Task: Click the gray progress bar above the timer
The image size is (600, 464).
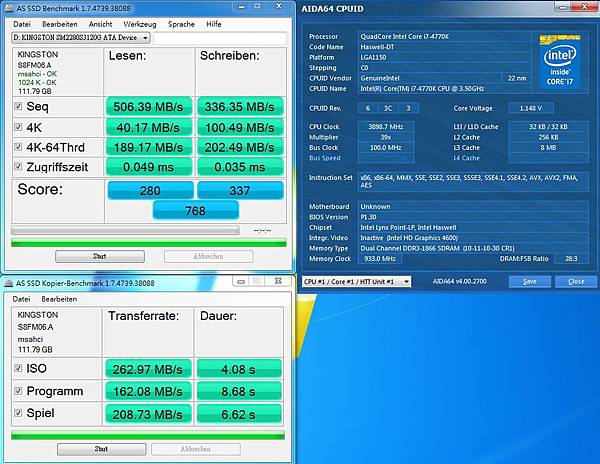Action: (x=125, y=230)
